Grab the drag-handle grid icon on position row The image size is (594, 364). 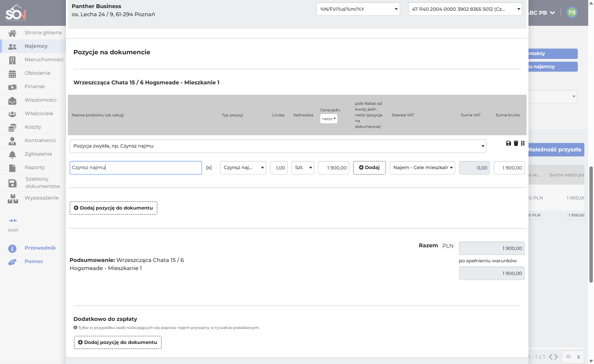(523, 143)
